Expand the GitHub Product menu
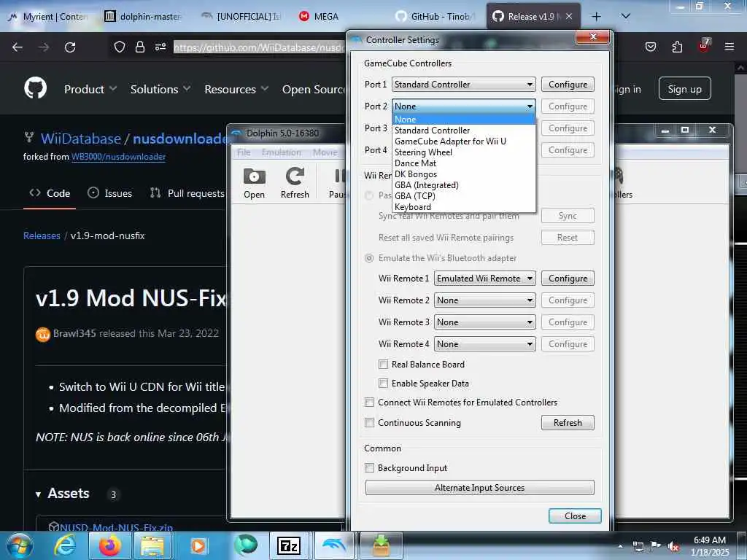The width and height of the screenshot is (747, 560). 90,89
